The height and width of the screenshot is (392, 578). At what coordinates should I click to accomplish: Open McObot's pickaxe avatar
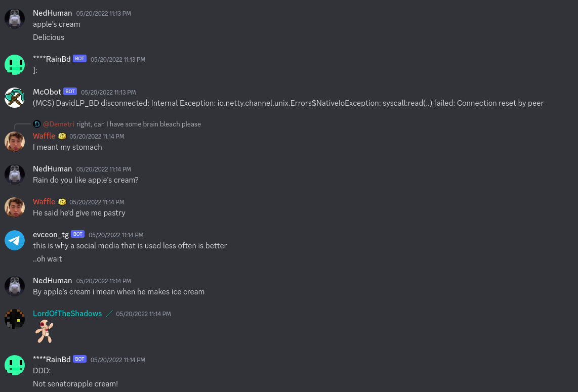(15, 98)
